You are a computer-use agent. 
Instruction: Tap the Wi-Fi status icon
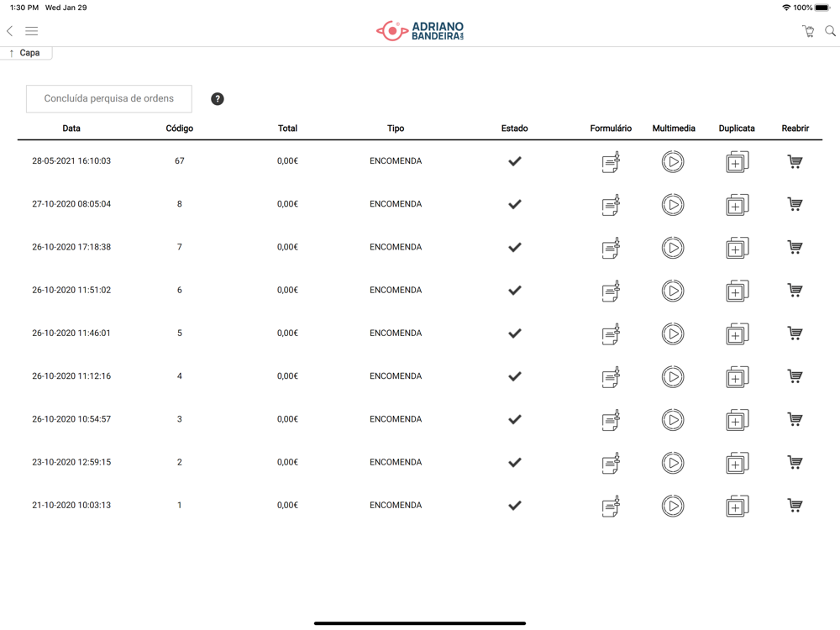tap(786, 8)
